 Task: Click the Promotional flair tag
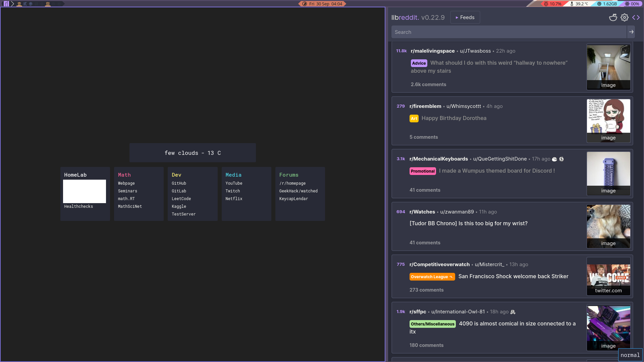[423, 171]
